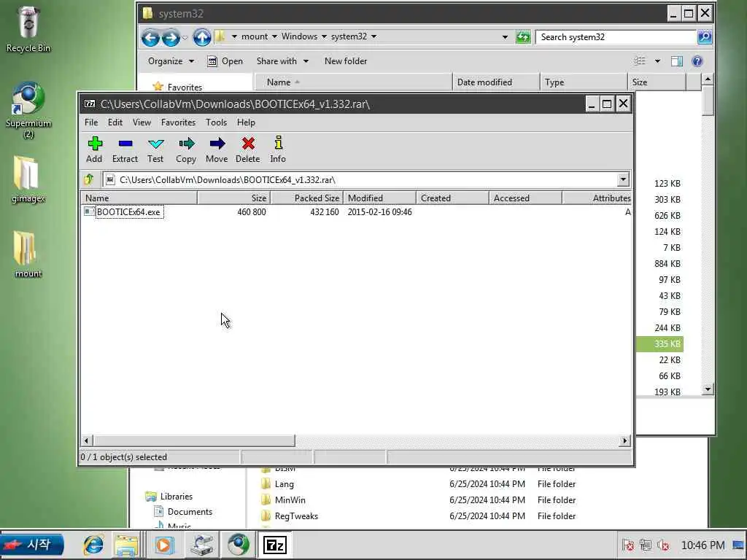Screen dimensions: 747x560
Task: Expand the mount breadcrumb dropdown arrow
Action: click(x=274, y=36)
